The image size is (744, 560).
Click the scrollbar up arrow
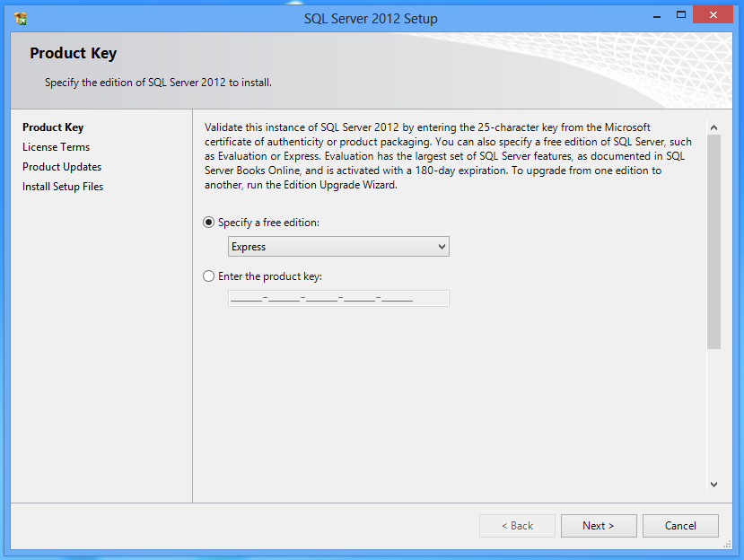(713, 127)
